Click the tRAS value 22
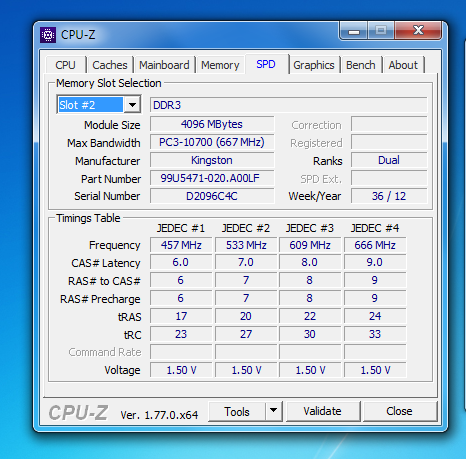Viewport: 466px width, 459px height. click(x=310, y=316)
